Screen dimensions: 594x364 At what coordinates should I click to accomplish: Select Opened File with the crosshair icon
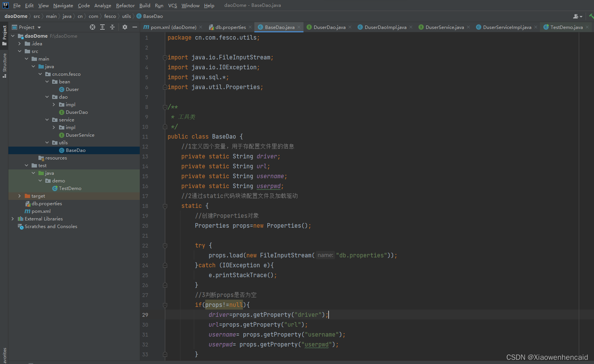(x=93, y=27)
